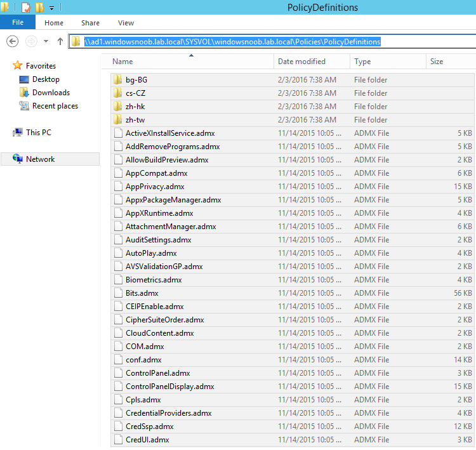Sort by the Size column header
The image size is (476, 450).
(451, 62)
